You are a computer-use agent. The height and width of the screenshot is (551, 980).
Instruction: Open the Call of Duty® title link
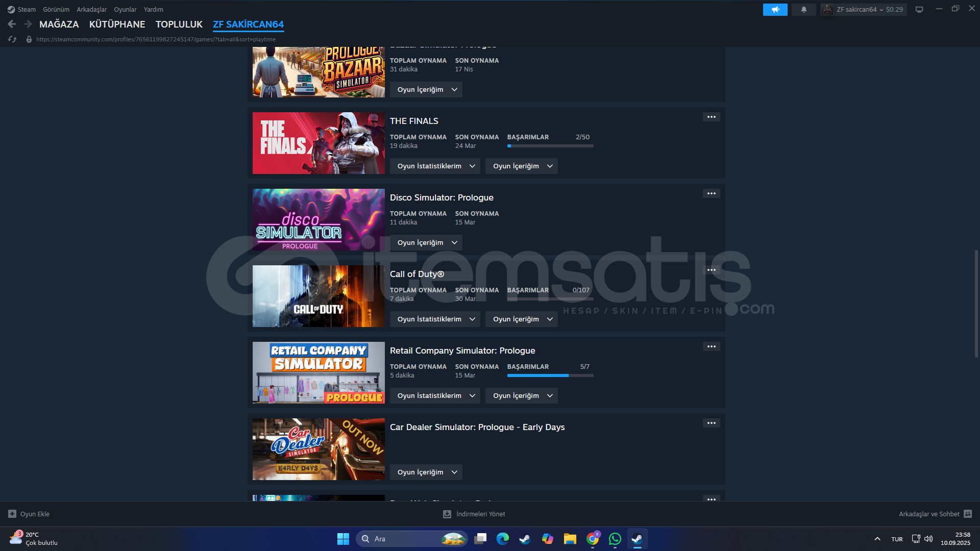pyautogui.click(x=417, y=274)
